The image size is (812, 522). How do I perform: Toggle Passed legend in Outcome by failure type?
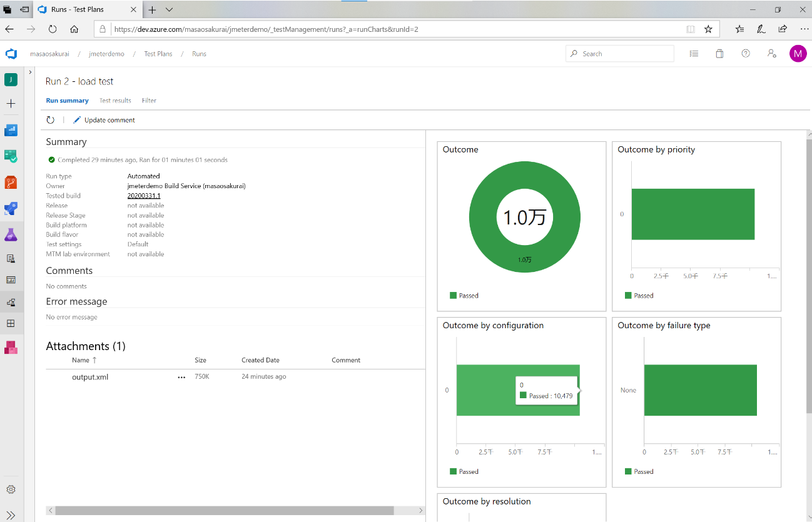click(x=639, y=471)
